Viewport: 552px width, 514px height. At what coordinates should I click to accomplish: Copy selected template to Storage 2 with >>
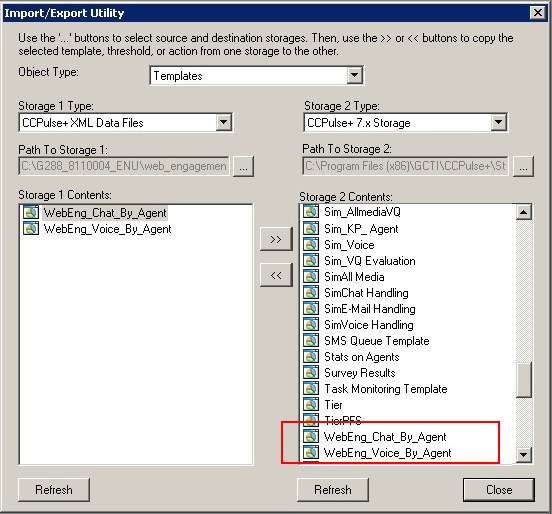(276, 239)
